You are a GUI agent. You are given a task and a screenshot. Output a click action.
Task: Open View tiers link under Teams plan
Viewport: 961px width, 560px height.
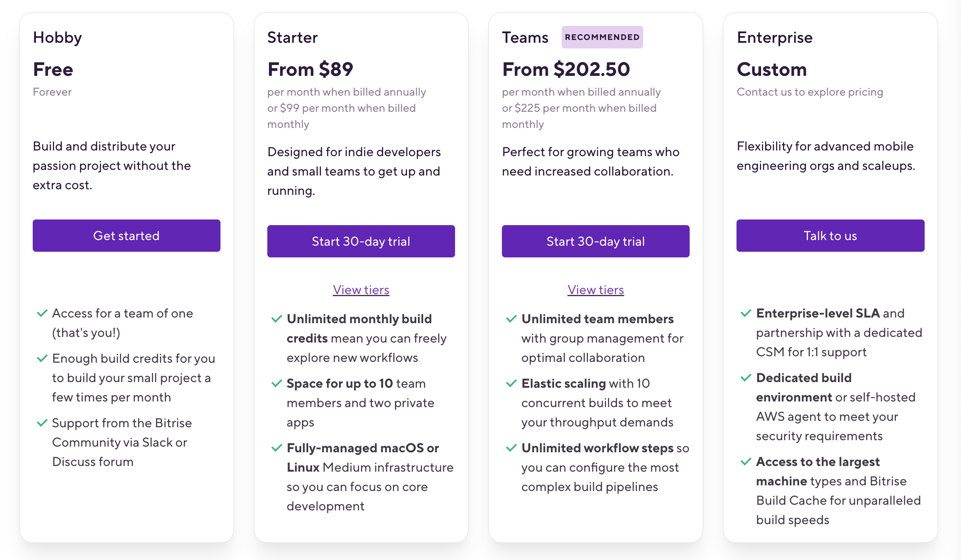pos(596,290)
